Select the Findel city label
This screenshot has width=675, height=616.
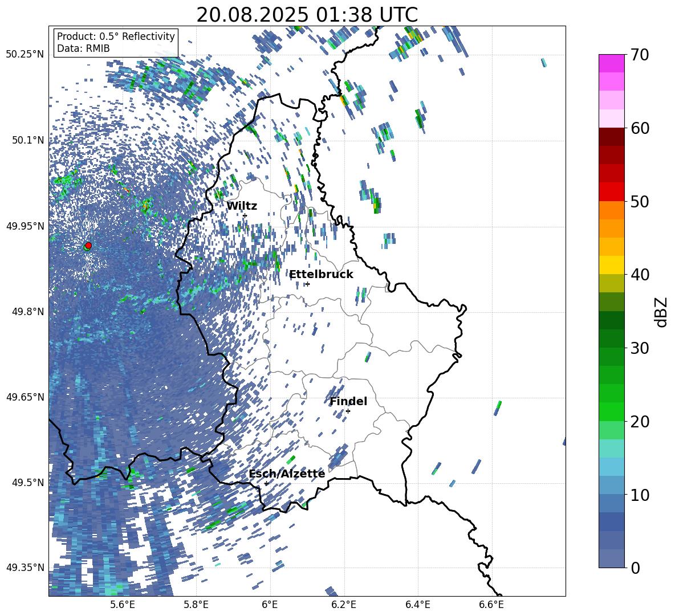click(348, 401)
